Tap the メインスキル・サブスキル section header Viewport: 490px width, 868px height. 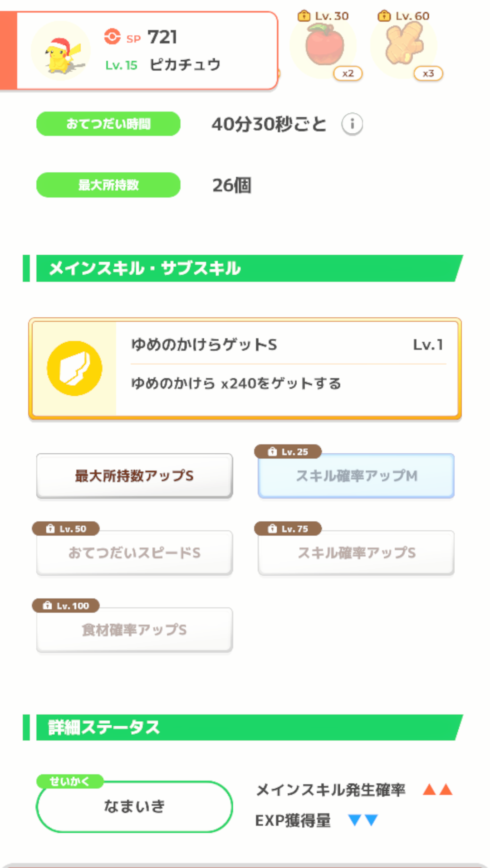[x=245, y=268]
